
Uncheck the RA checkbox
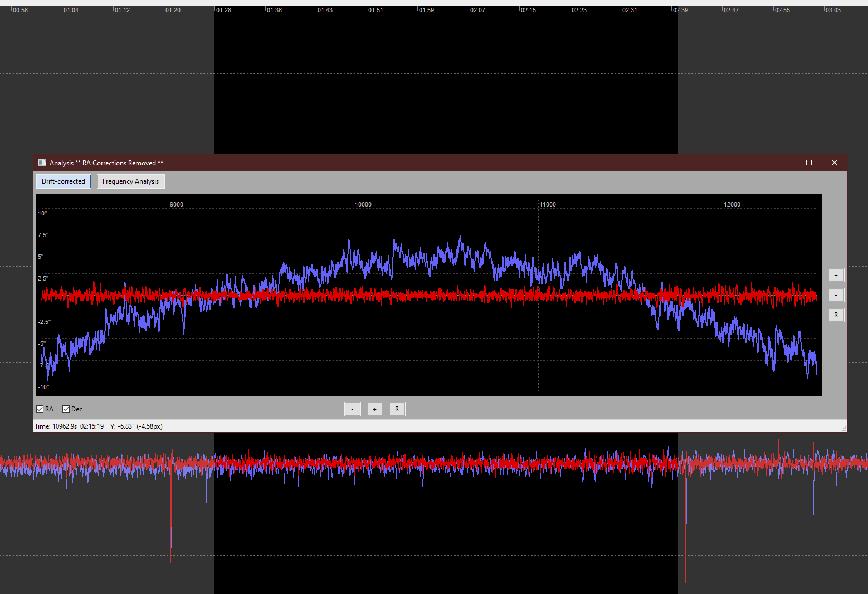40,409
